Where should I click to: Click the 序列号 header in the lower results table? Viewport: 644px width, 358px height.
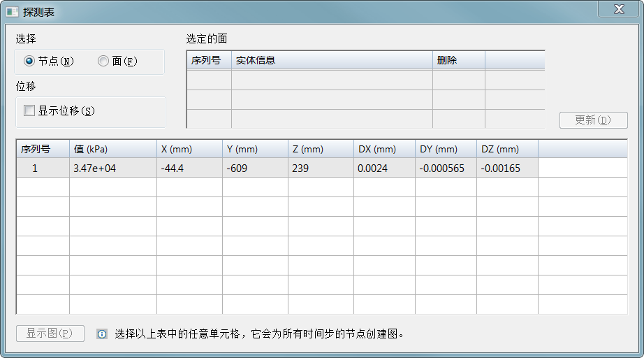coord(43,149)
